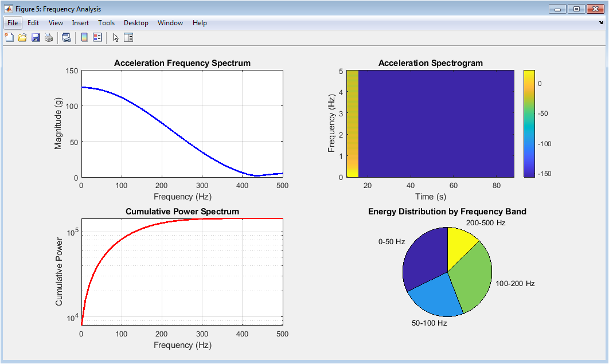The image size is (609, 364).
Task: Expand the Insert menu
Action: (80, 23)
